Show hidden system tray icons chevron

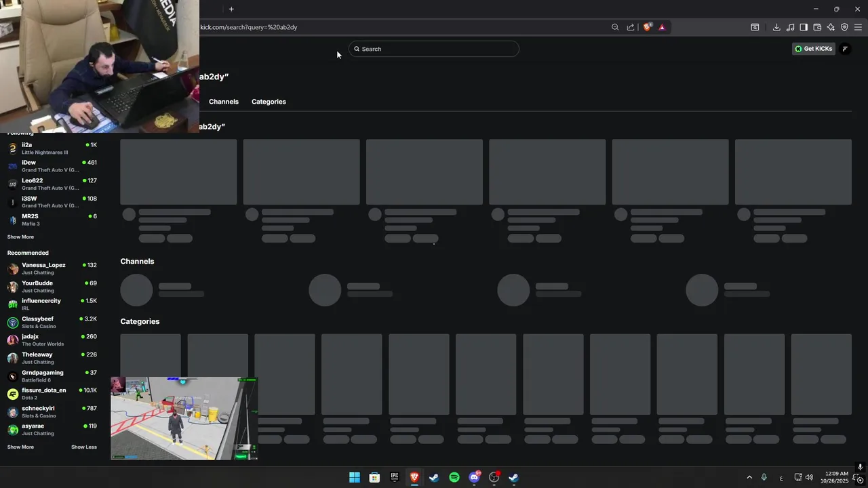[x=749, y=477]
